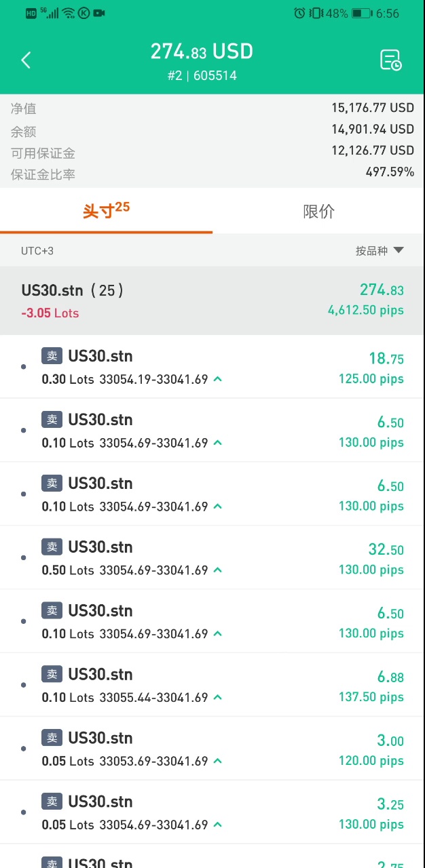Screen dimensions: 425x868
Task: Tap the Wi-Fi icon in the status bar
Action: [69, 13]
